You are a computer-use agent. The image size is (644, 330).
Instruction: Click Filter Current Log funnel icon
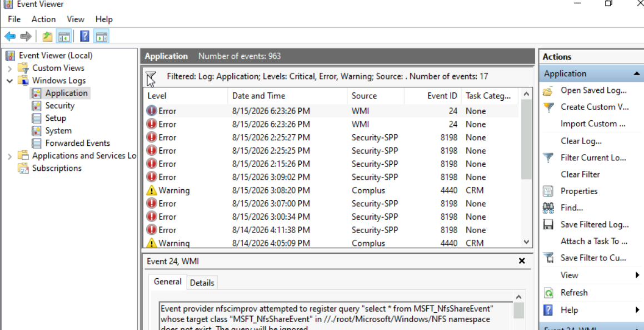pyautogui.click(x=548, y=157)
